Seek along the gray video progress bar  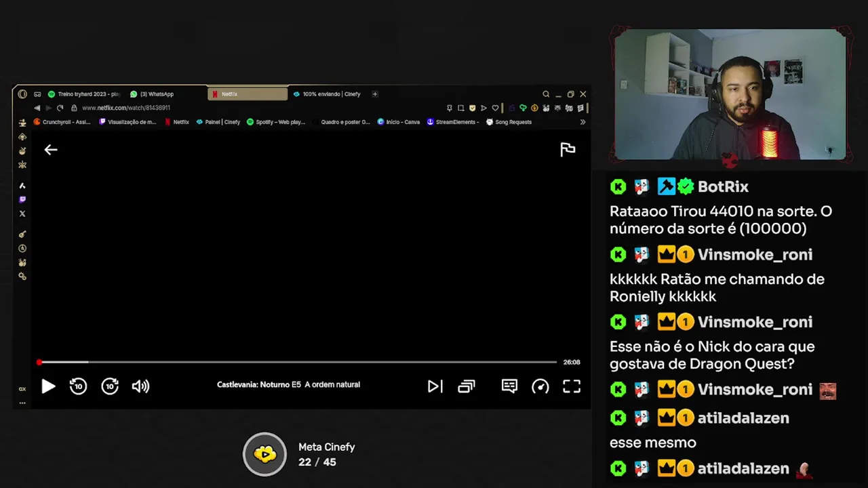click(x=298, y=362)
